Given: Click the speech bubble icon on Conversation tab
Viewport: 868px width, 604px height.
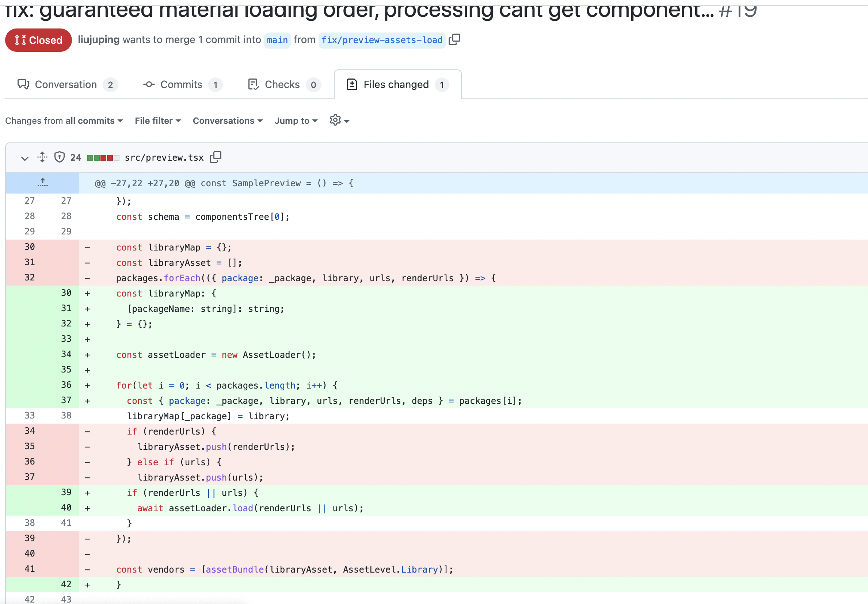Looking at the screenshot, I should [23, 84].
